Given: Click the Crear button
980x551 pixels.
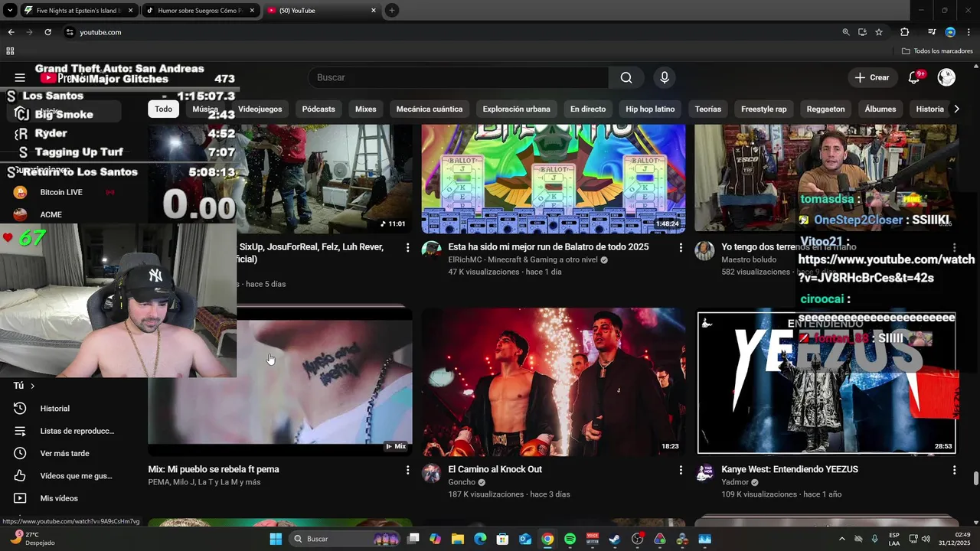Looking at the screenshot, I should pyautogui.click(x=872, y=77).
